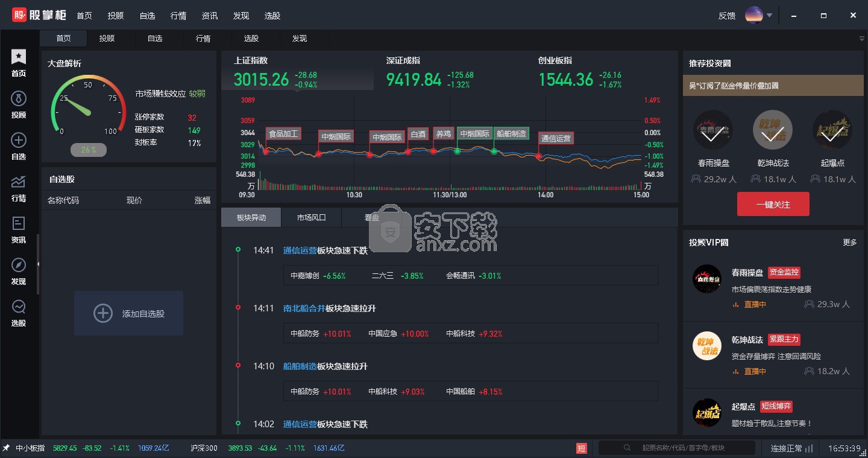Select 乾坤战法 circle checkmark
The height and width of the screenshot is (458, 868).
(773, 130)
